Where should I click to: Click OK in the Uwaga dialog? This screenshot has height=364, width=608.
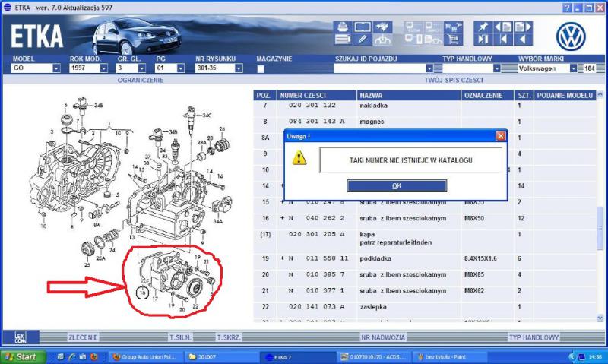click(397, 186)
